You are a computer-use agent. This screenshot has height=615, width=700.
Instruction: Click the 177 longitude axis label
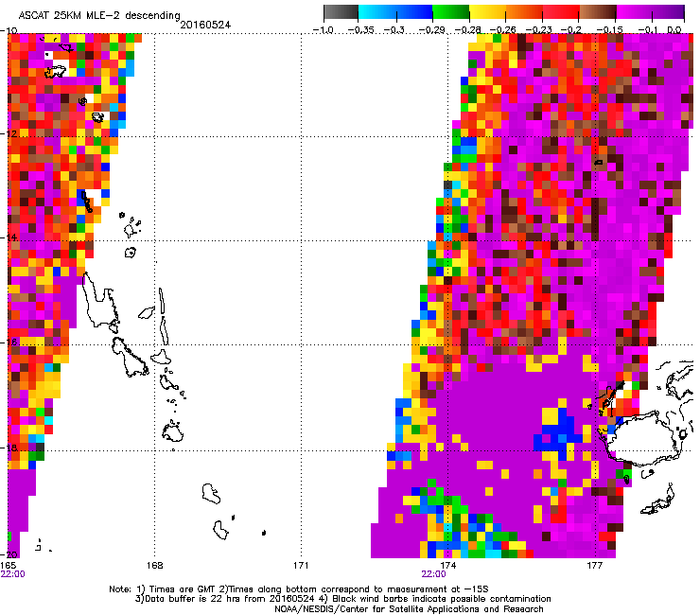594,566
